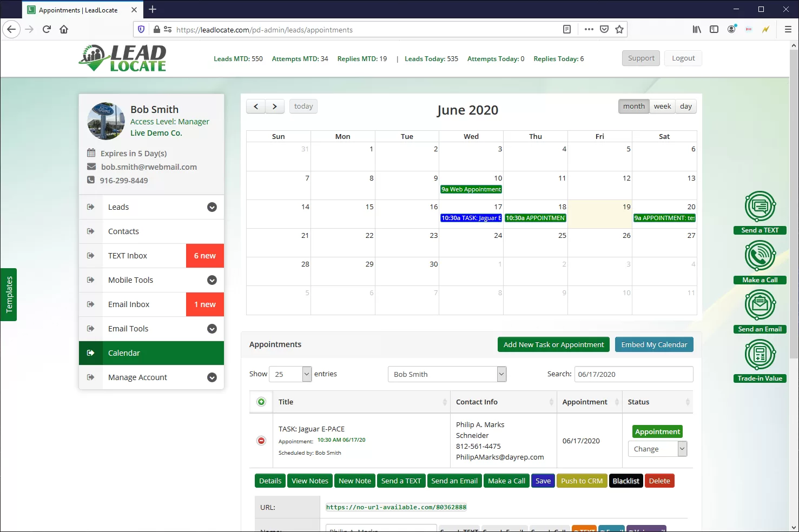Screen dimensions: 799x532
Task: Open page actions three-dots icon
Action: (x=589, y=29)
